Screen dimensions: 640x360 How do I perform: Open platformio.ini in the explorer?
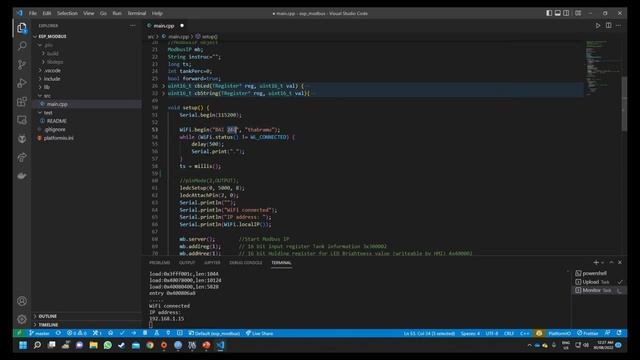tap(58, 138)
